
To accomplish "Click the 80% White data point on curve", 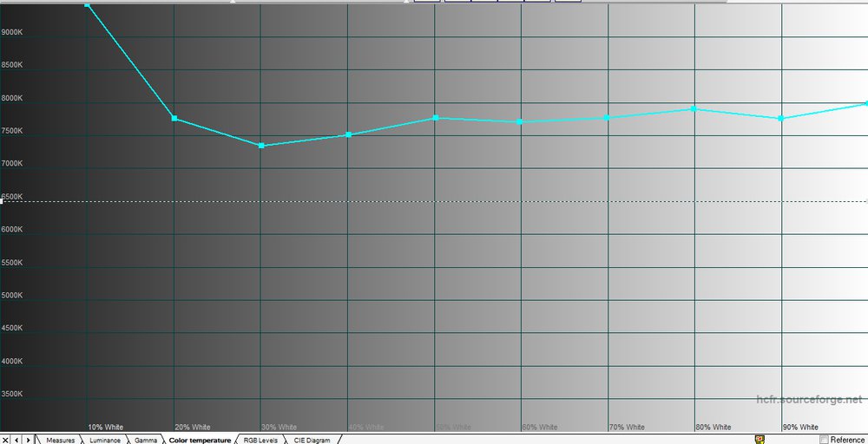I will 694,108.
